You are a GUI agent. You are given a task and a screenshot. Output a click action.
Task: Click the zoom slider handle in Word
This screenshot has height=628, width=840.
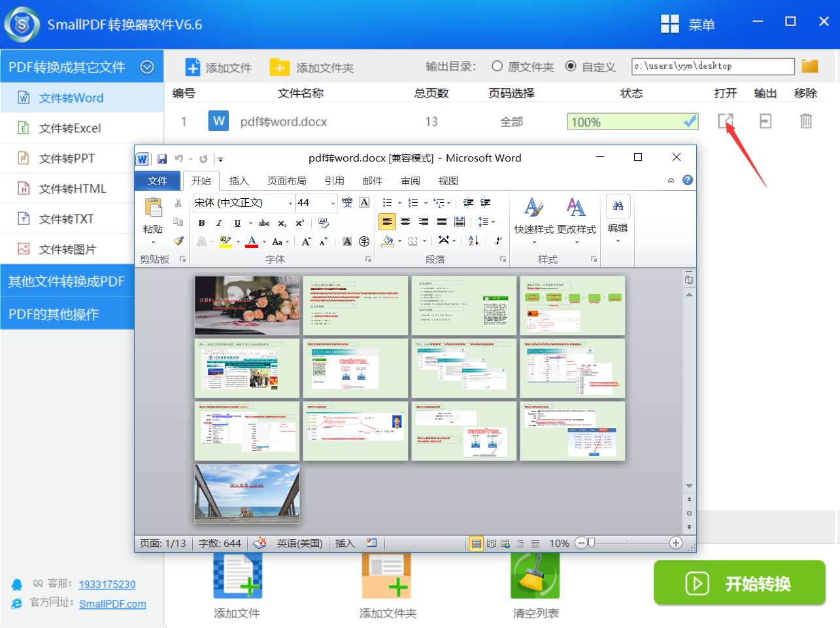[591, 543]
